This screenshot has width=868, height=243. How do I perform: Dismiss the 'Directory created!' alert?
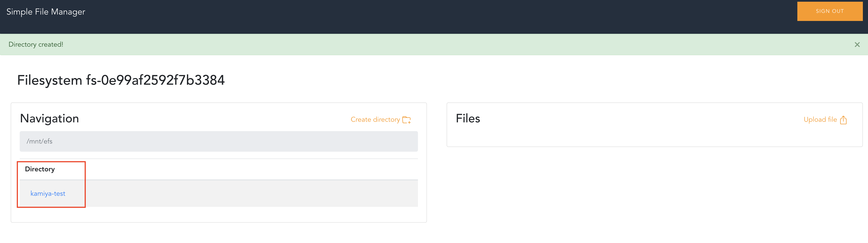coord(857,44)
